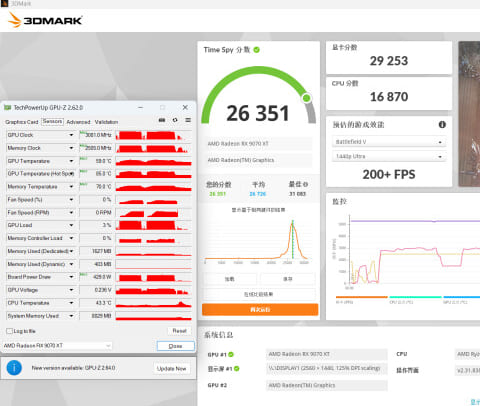Open the GPU-Z hamburger menu icon
The image size is (480, 406).
click(x=188, y=120)
